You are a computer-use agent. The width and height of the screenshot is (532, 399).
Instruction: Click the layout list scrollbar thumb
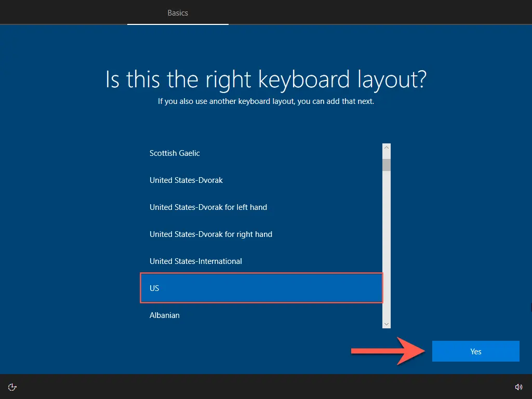[x=387, y=165]
